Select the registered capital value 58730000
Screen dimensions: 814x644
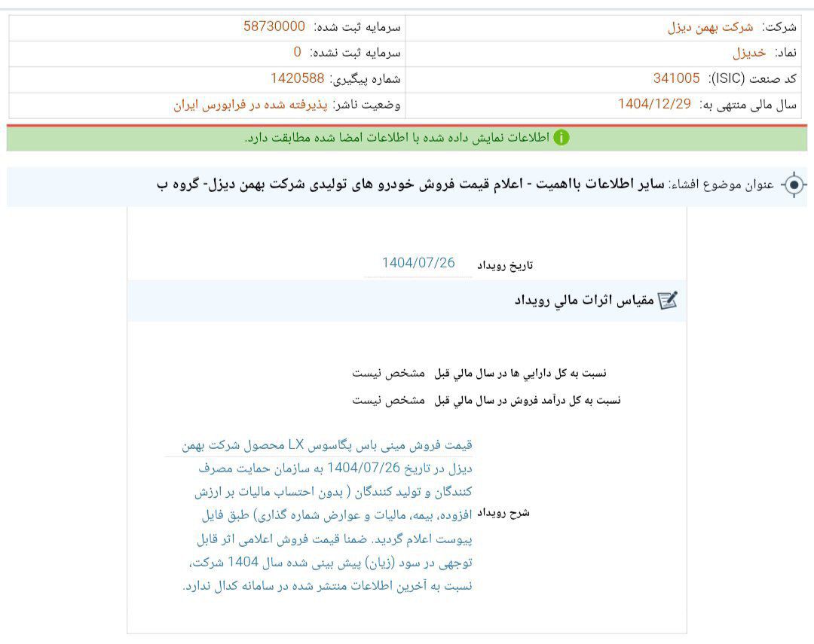[274, 26]
